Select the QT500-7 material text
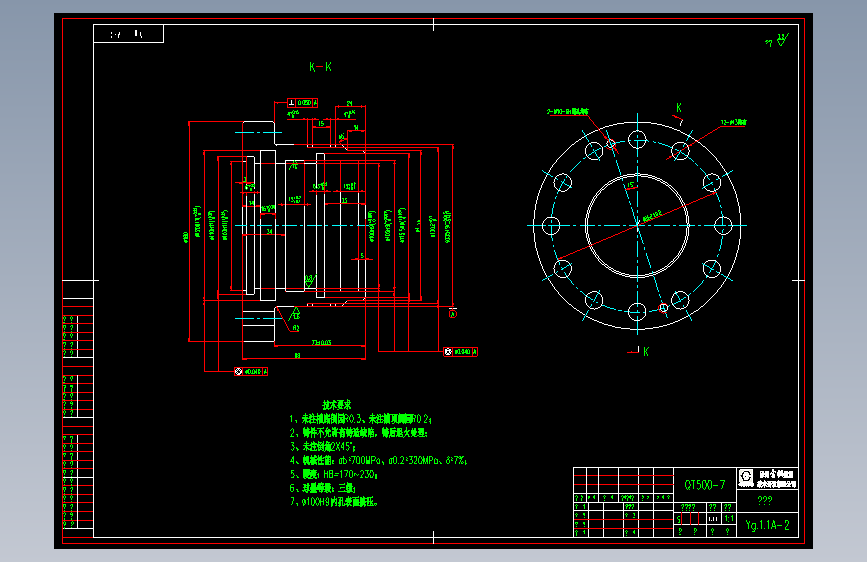The image size is (867, 562). click(705, 485)
